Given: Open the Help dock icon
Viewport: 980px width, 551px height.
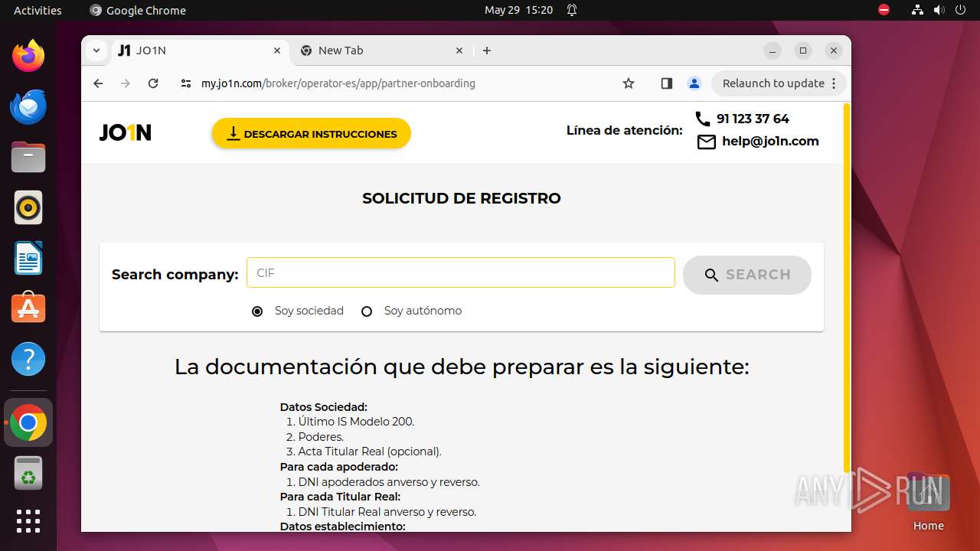Looking at the screenshot, I should tap(28, 359).
